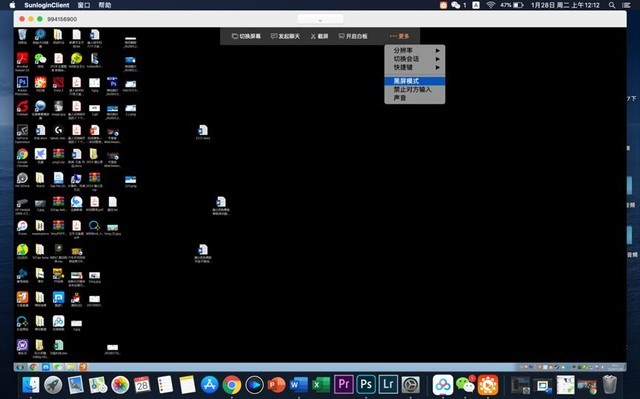Open the 窗口 menu in menu bar
This screenshot has width=640, height=399.
84,5
